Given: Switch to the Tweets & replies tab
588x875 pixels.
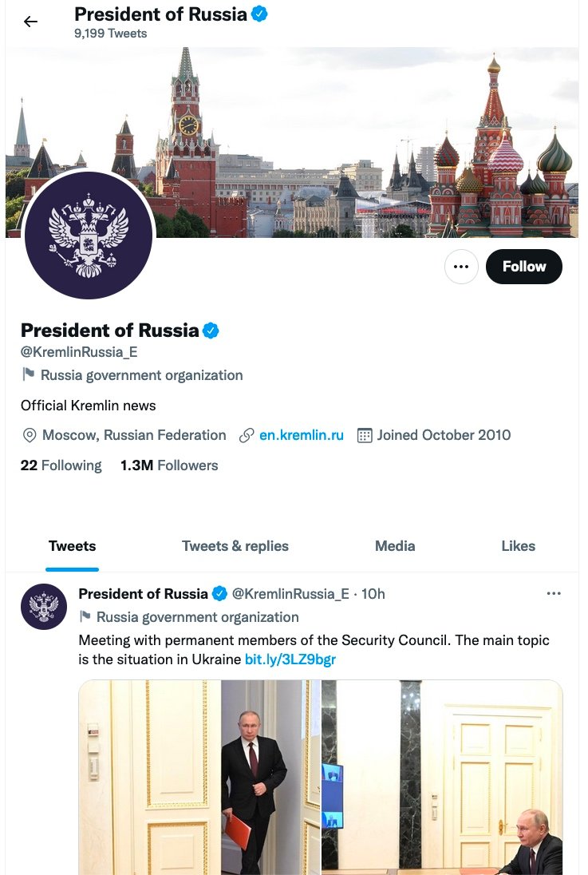Looking at the screenshot, I should point(235,546).
